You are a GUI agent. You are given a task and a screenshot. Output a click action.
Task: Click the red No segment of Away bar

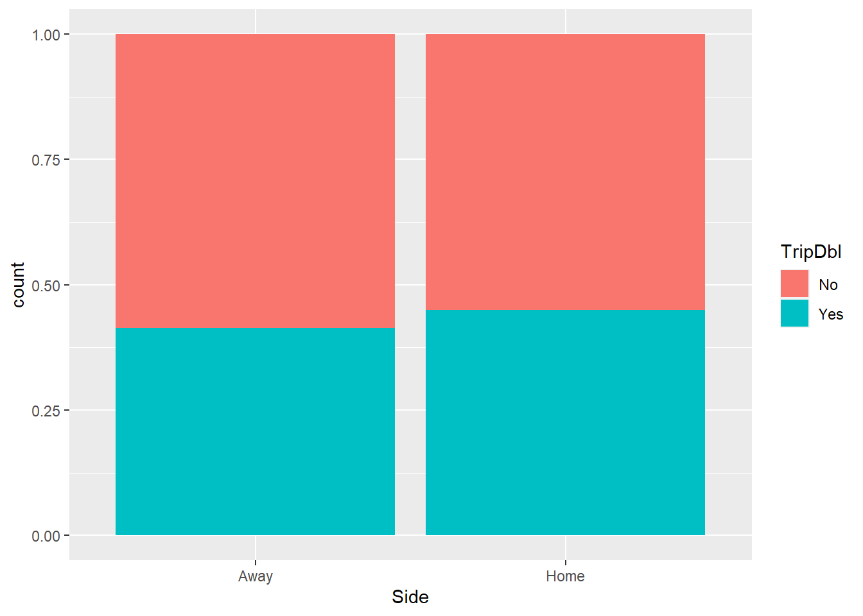coord(255,181)
